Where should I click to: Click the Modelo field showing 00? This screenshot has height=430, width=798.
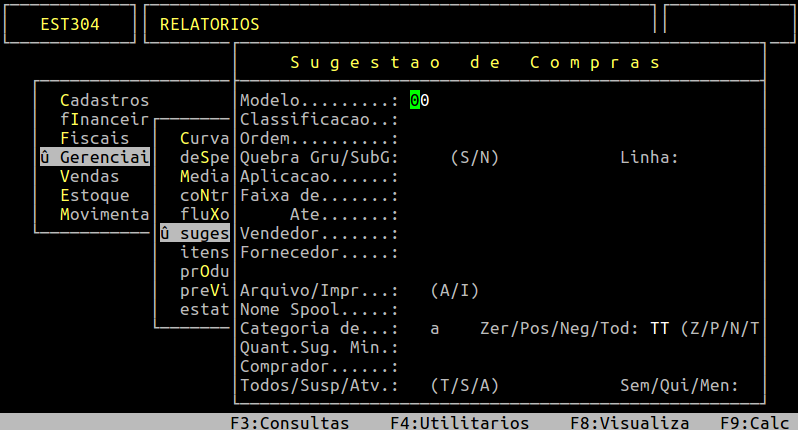[x=419, y=100]
